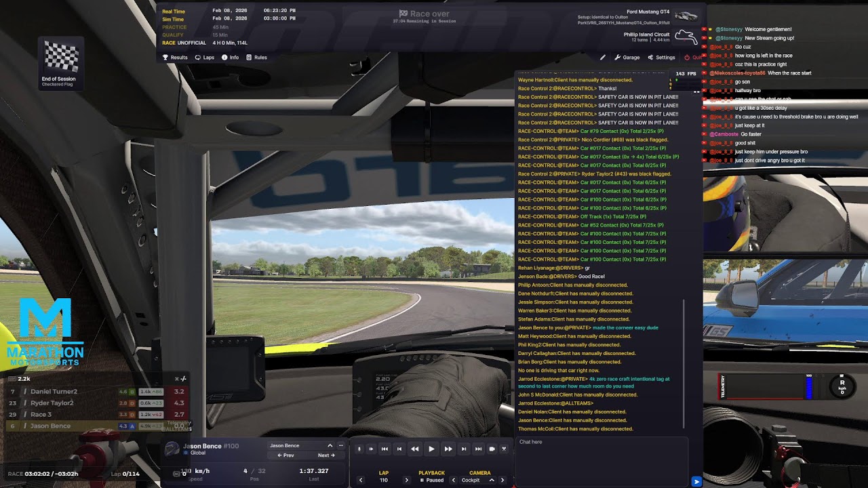Image resolution: width=868 pixels, height=488 pixels.
Task: Select Ryder Taylor2 in standings
Action: click(x=97, y=403)
